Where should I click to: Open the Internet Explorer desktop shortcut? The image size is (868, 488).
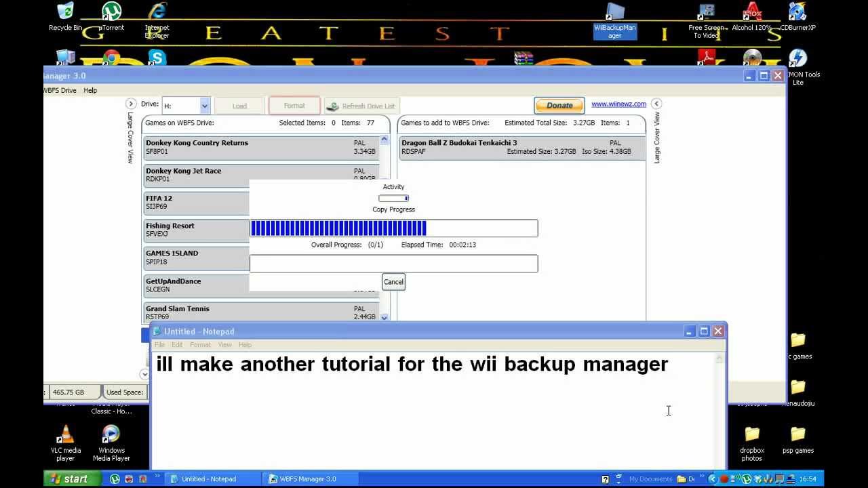pyautogui.click(x=157, y=20)
